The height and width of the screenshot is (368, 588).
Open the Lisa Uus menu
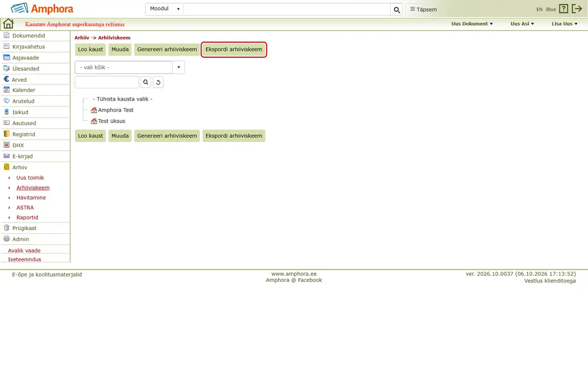point(564,24)
